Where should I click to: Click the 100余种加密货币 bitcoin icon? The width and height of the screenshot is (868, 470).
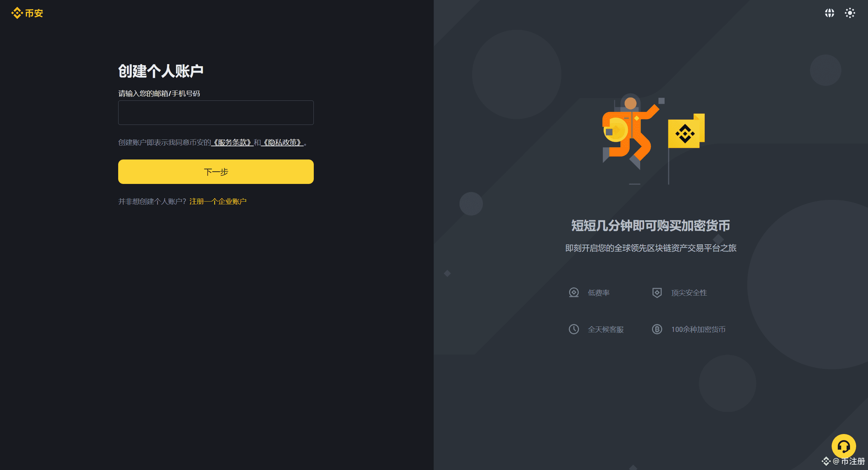click(657, 329)
